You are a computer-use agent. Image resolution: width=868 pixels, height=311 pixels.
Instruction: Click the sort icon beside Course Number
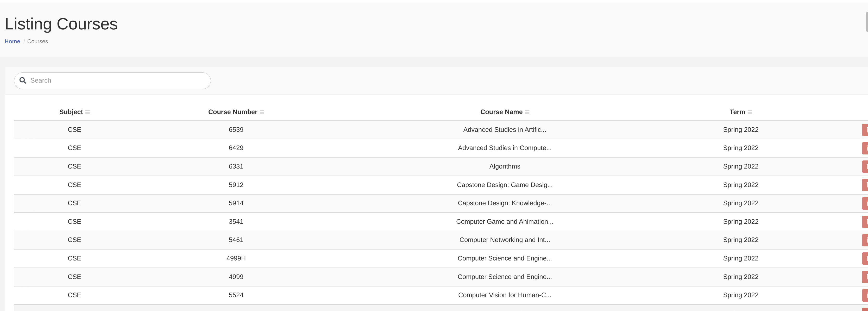click(262, 113)
